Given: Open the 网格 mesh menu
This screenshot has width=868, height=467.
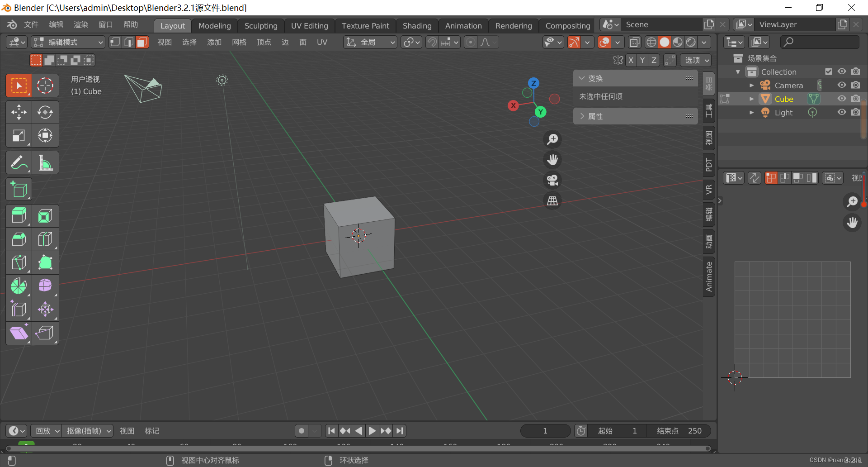Looking at the screenshot, I should pyautogui.click(x=239, y=43).
